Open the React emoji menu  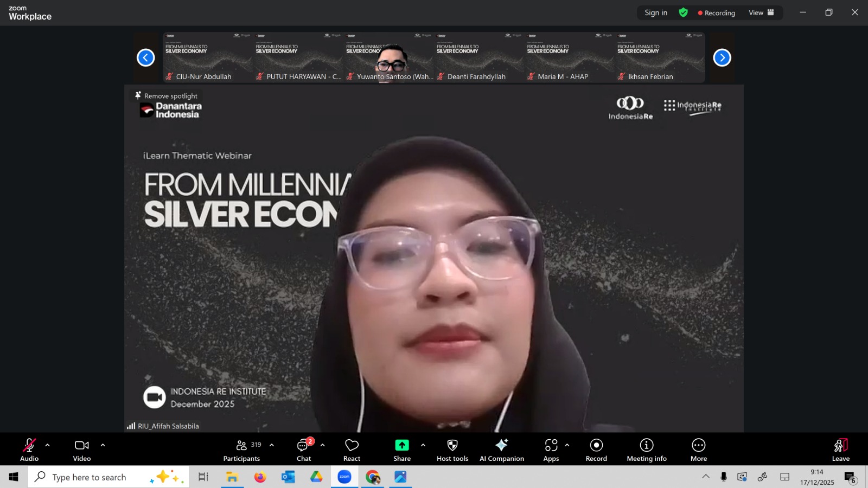(352, 450)
